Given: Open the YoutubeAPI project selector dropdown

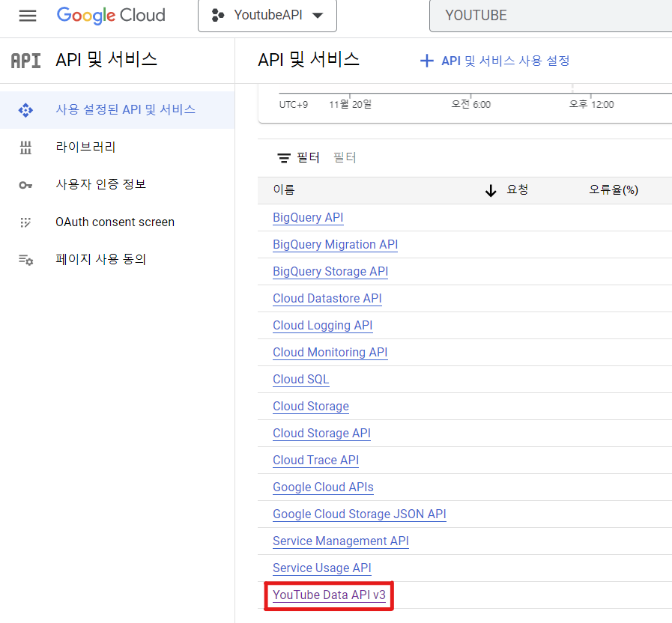Looking at the screenshot, I should [x=267, y=16].
